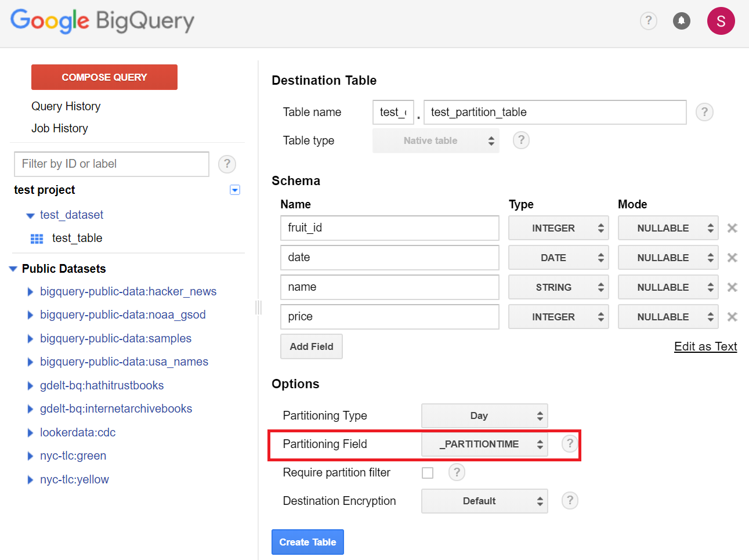Open date Type DATE dropdown
The width and height of the screenshot is (749, 560).
(559, 258)
